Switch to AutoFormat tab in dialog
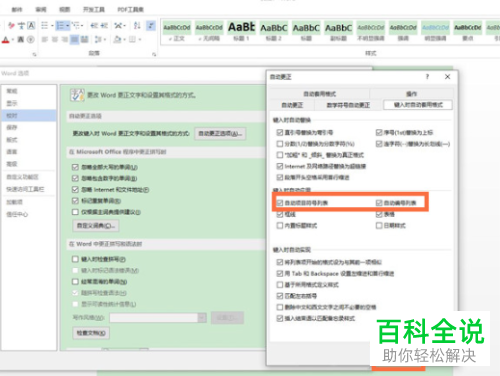The height and width of the screenshot is (376, 500). click(319, 94)
